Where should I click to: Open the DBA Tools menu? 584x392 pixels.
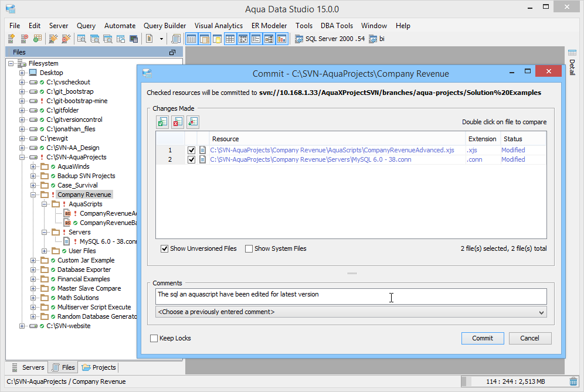click(337, 26)
